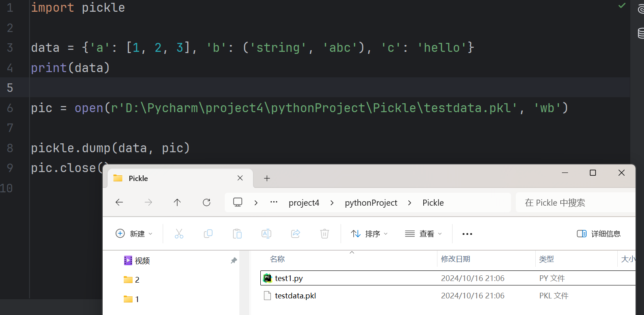Click the open call on line 6
The image size is (644, 315).
(89, 108)
